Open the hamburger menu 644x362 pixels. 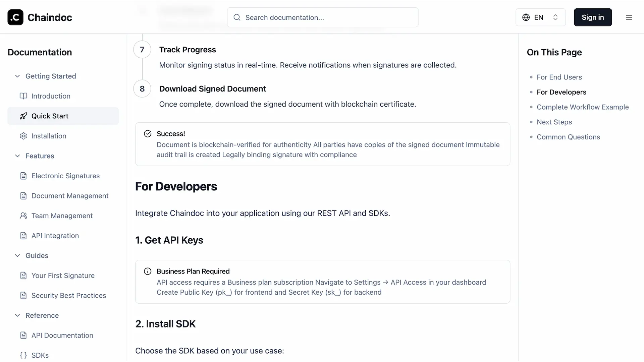[629, 17]
